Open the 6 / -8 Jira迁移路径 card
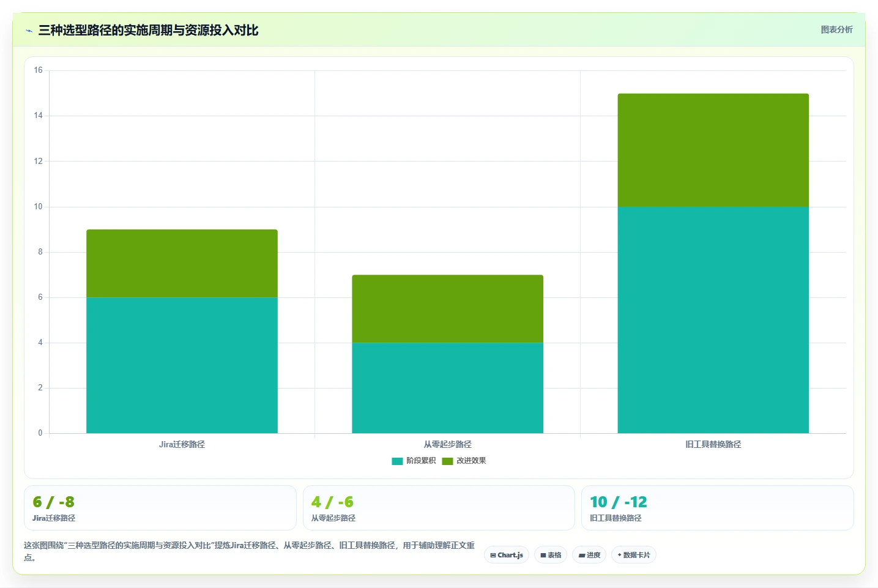Viewport: 878px width, 588px height. coord(160,508)
